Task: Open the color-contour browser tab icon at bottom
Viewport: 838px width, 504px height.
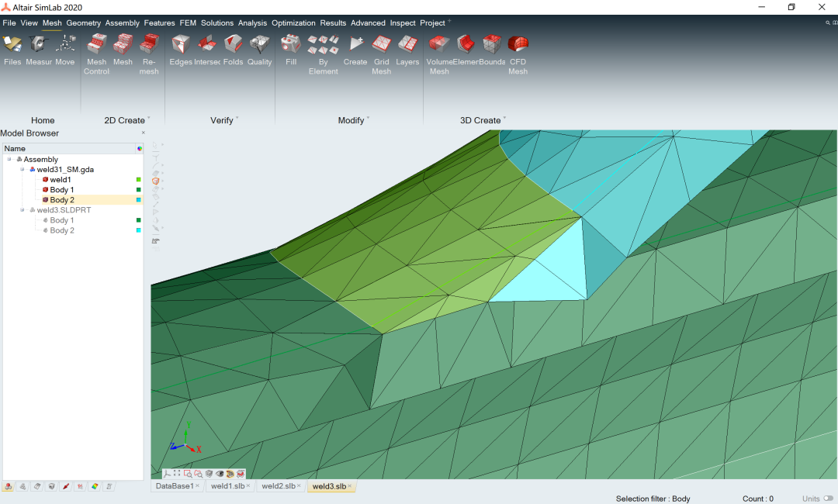Action: pyautogui.click(x=95, y=486)
